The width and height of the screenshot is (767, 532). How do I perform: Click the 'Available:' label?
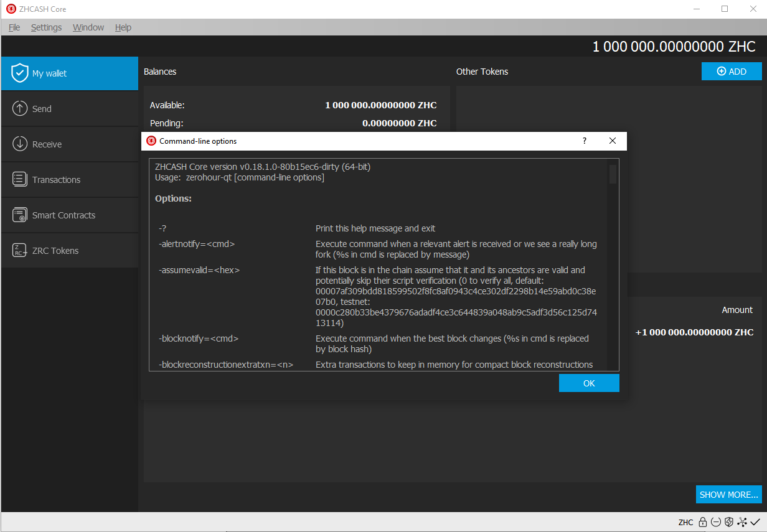[x=167, y=105]
